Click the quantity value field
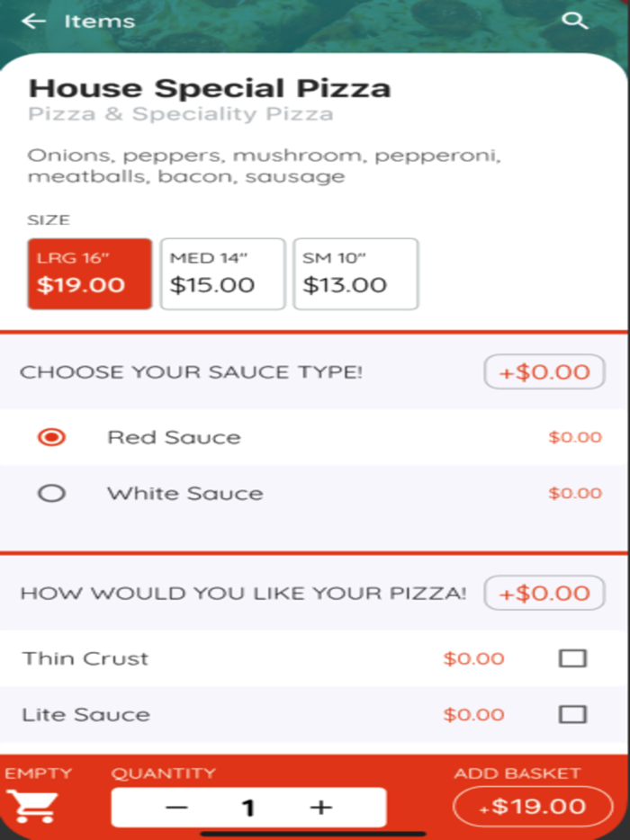The width and height of the screenshot is (630, 840). [248, 807]
